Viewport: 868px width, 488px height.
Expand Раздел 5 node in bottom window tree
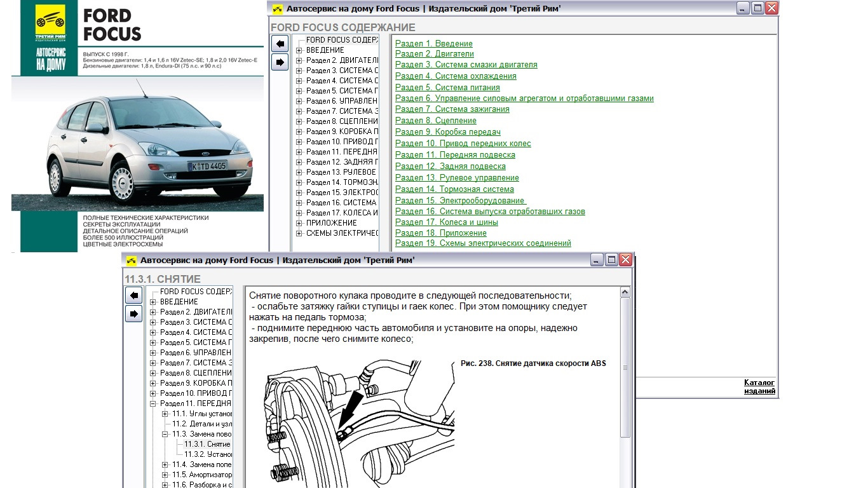153,342
